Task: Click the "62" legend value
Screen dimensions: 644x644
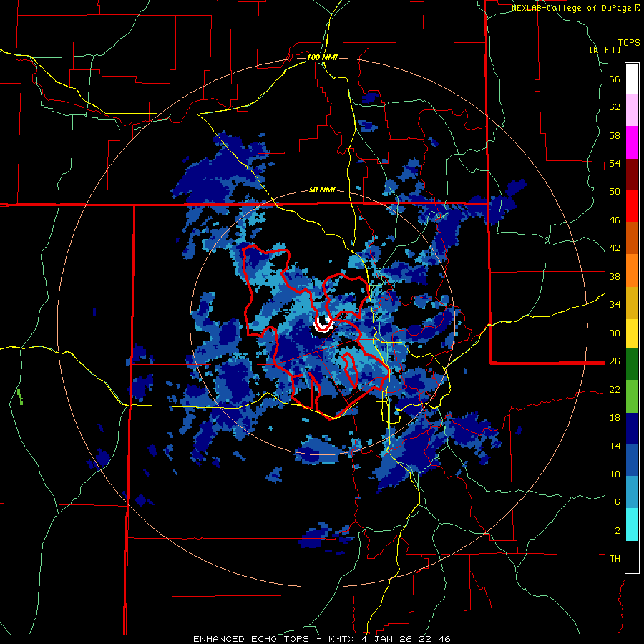Action: (x=615, y=107)
